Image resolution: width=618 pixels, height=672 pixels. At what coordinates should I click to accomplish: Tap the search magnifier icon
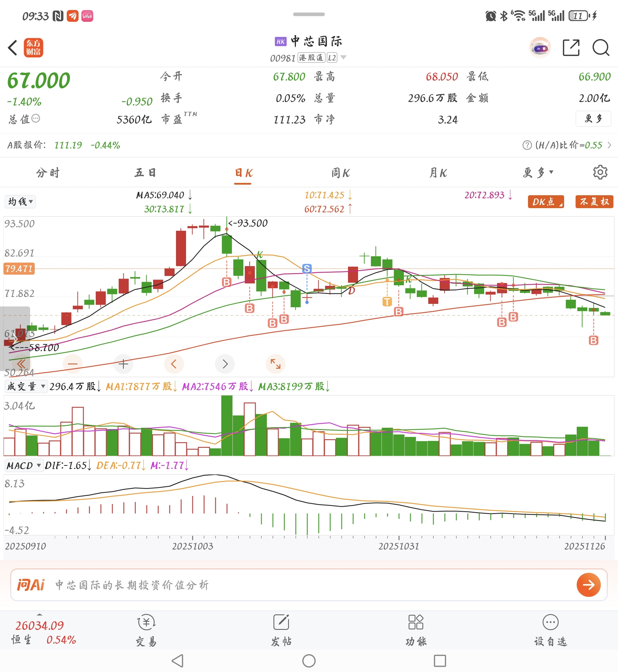[x=601, y=48]
